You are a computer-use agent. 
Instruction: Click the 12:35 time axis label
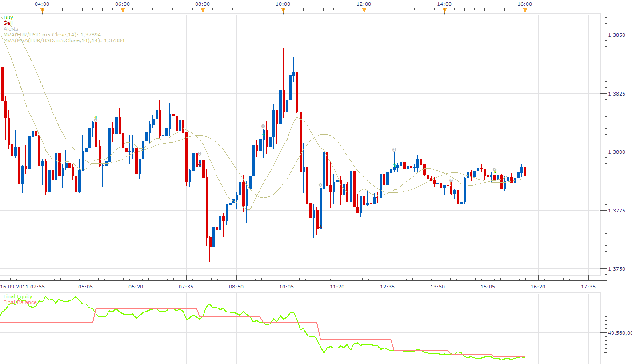(388, 287)
